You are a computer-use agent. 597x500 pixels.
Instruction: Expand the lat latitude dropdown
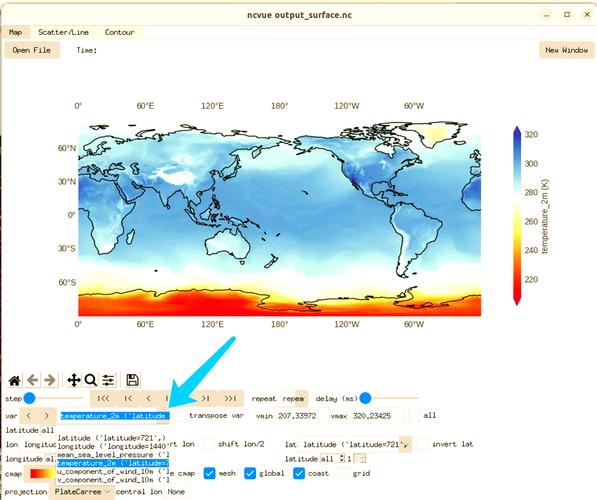click(355, 444)
